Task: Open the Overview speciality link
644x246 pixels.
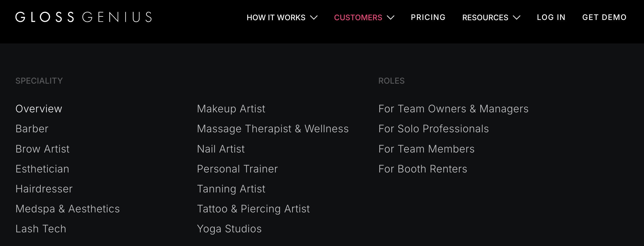Action: (x=39, y=109)
